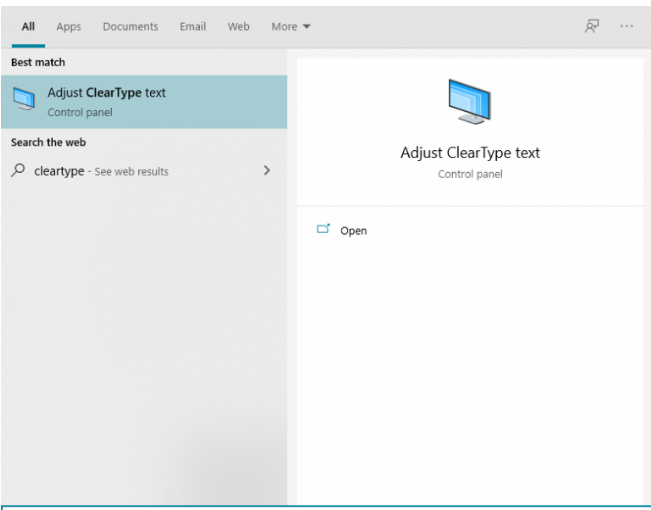Open the three-dot options menu
651x510 pixels.
(x=627, y=27)
